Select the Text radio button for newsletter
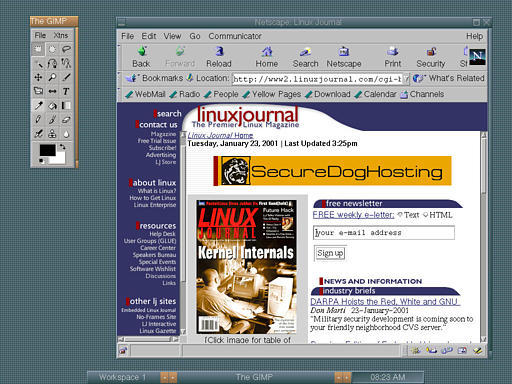Viewport: 512px width, 384px height. (x=400, y=215)
